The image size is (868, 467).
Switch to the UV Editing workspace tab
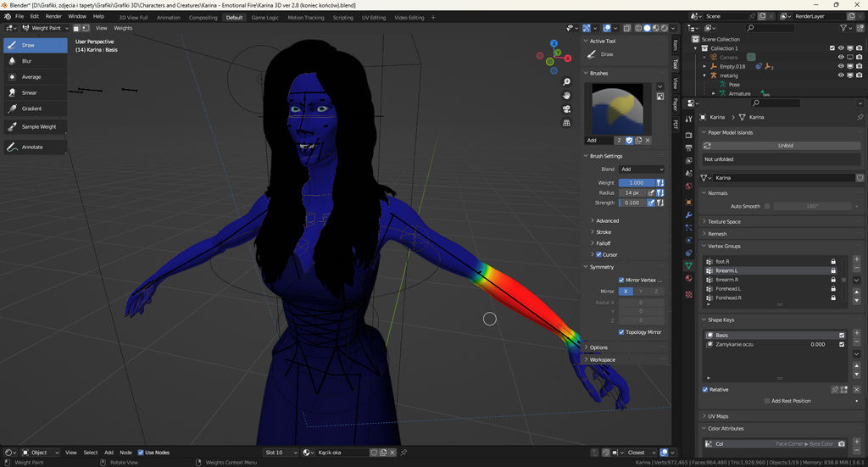[x=373, y=17]
